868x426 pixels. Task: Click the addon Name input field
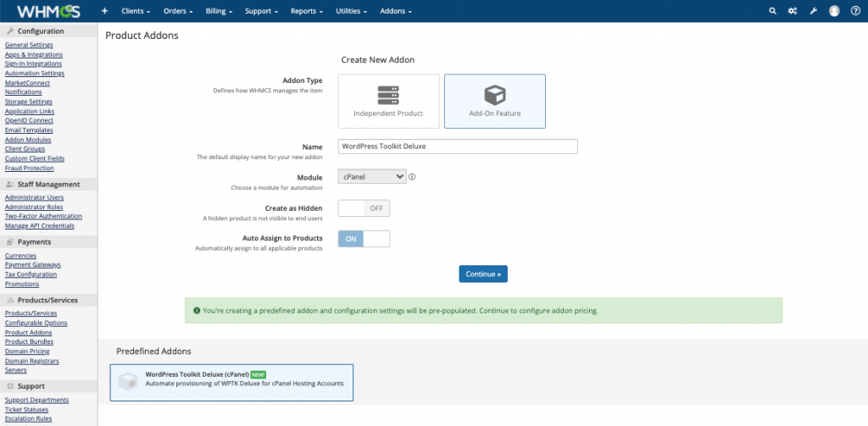tap(458, 146)
